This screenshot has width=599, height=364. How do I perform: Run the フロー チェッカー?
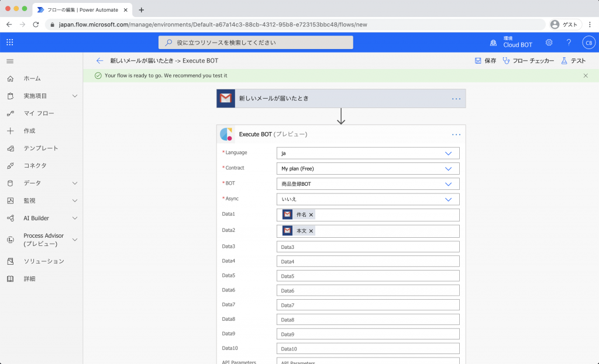click(x=528, y=61)
